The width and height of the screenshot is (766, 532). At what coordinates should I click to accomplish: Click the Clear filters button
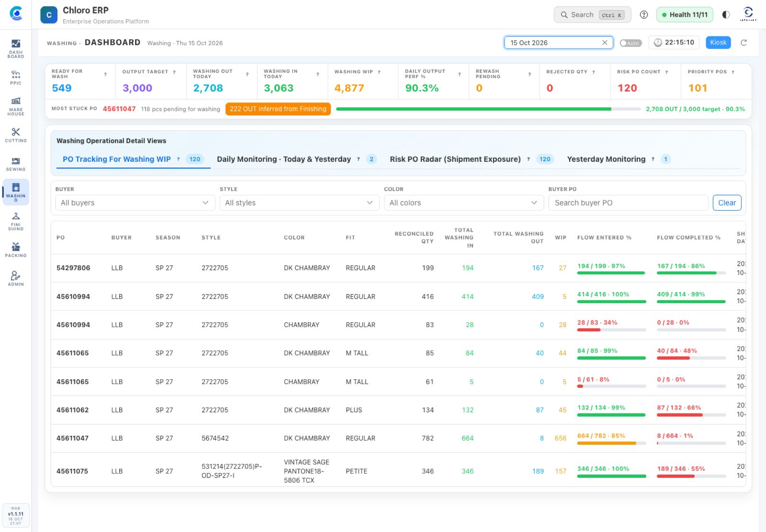(x=727, y=203)
